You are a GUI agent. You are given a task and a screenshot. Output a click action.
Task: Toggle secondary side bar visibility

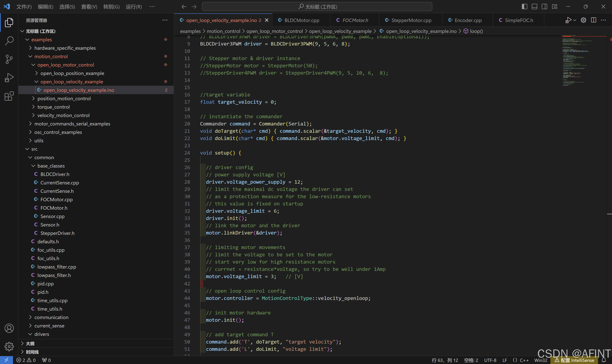click(x=544, y=7)
